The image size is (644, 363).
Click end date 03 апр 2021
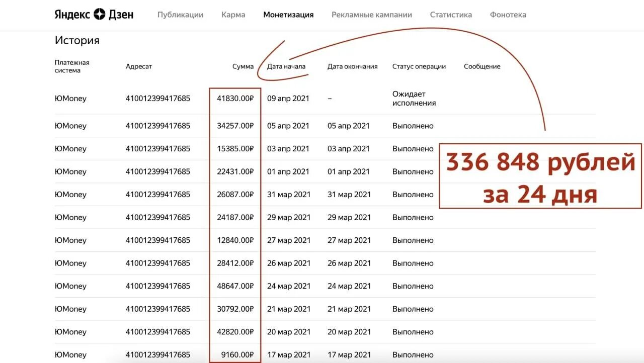coord(349,149)
